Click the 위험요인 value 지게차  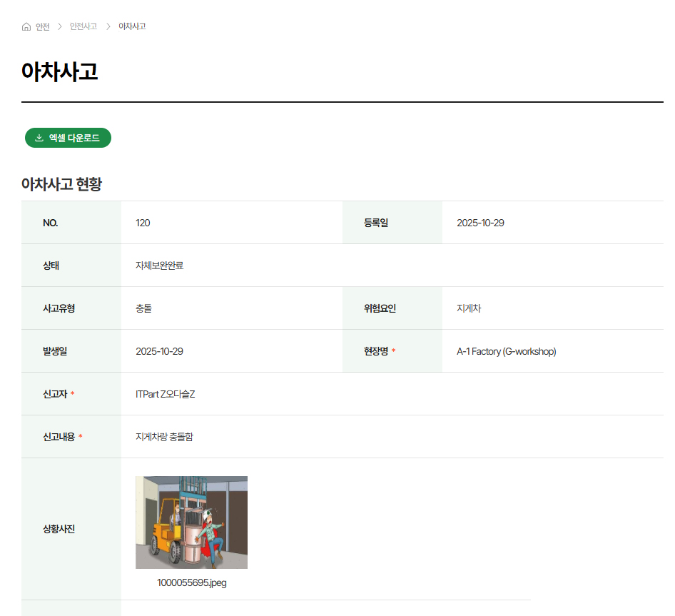coord(469,308)
